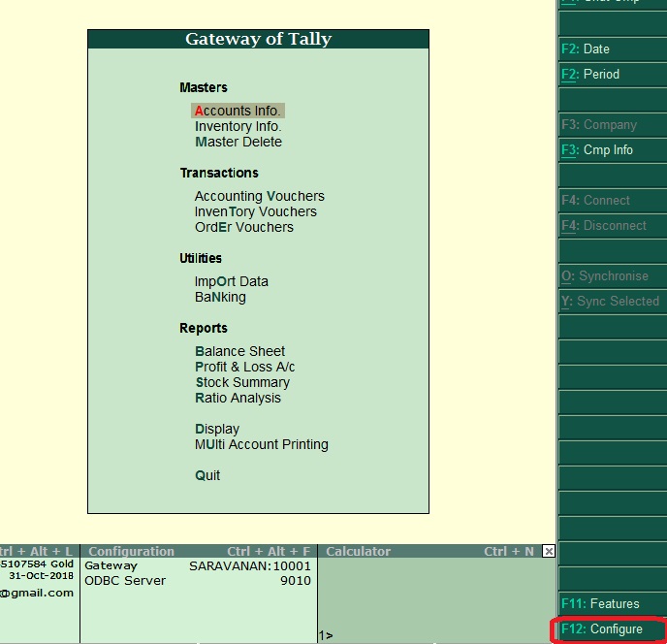
Task: Open Accounting Vouchers
Action: 260,196
